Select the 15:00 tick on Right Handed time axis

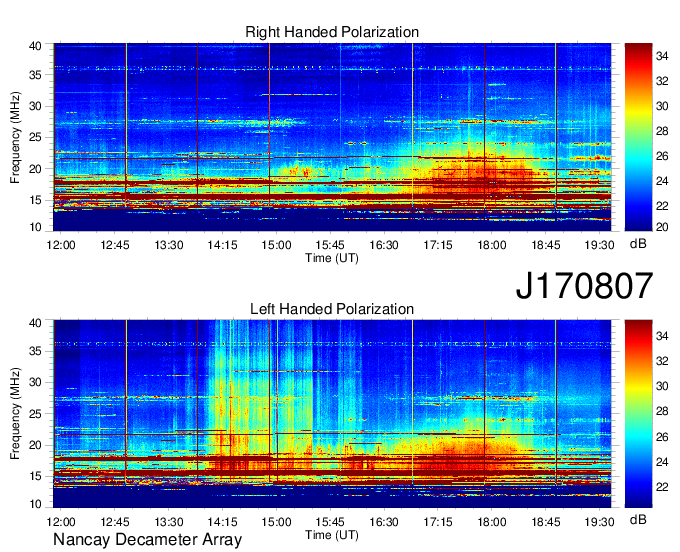point(276,245)
